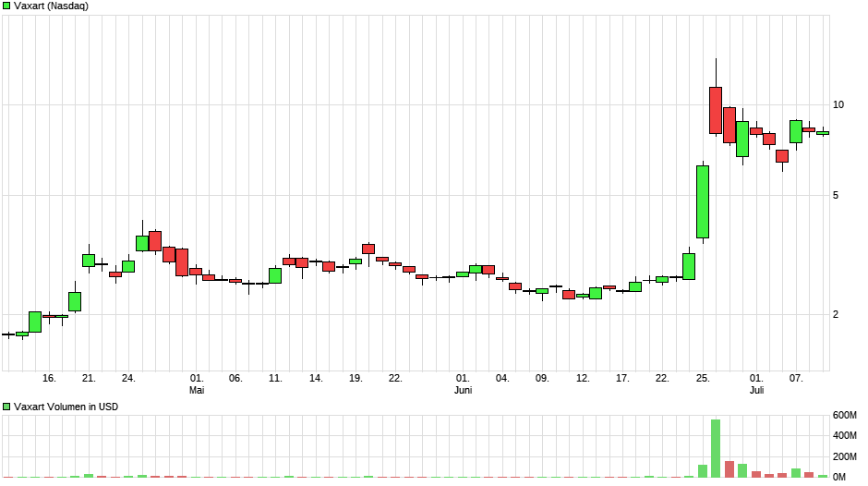Screen dimensions: 868x486
Task: Click the 600M volume axis label
Action: [x=845, y=415]
